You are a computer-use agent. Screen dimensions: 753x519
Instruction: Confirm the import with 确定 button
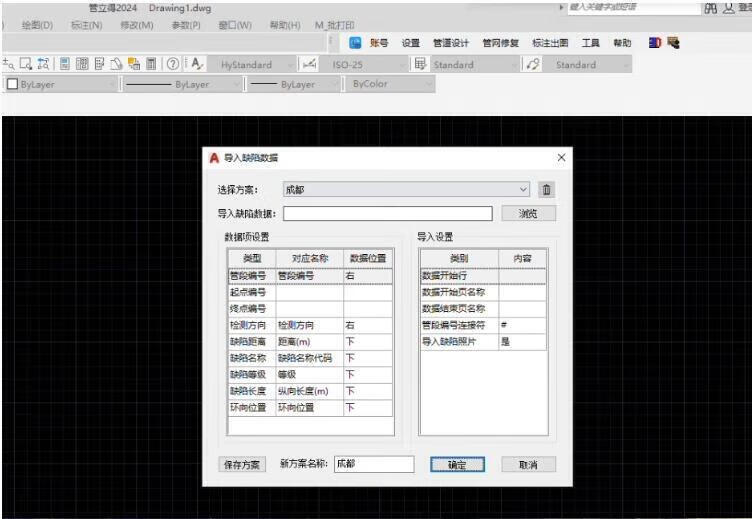coord(456,464)
